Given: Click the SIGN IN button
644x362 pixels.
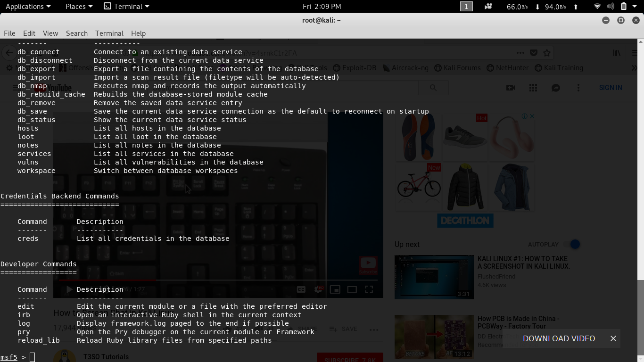Looking at the screenshot, I should [x=611, y=87].
